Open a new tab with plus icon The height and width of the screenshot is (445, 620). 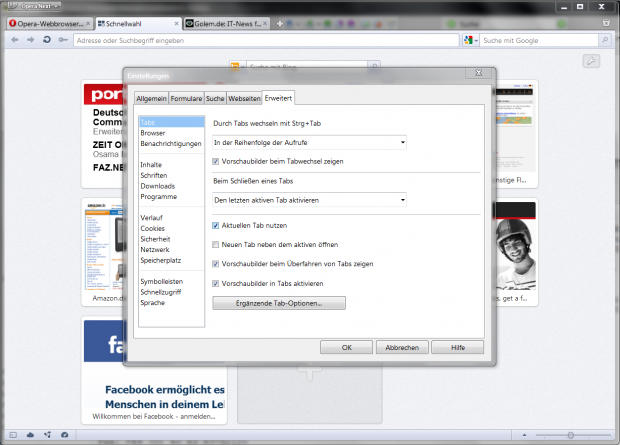(280, 24)
